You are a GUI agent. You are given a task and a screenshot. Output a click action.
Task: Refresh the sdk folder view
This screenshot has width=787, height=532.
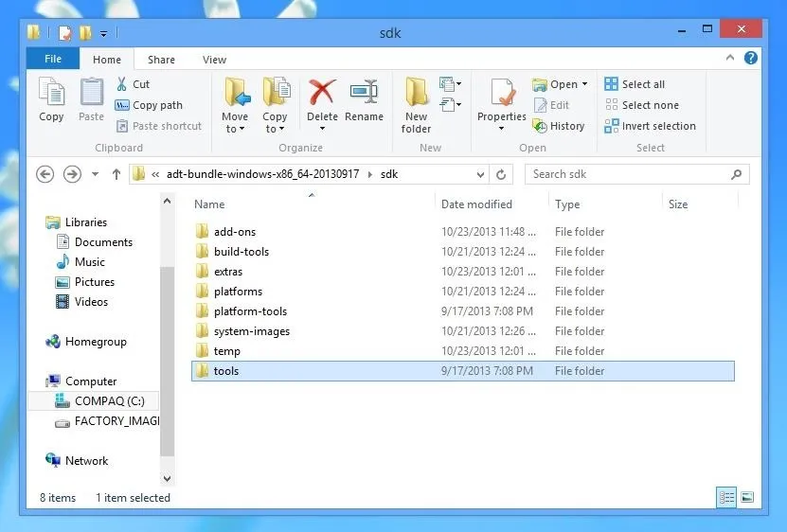coord(501,175)
